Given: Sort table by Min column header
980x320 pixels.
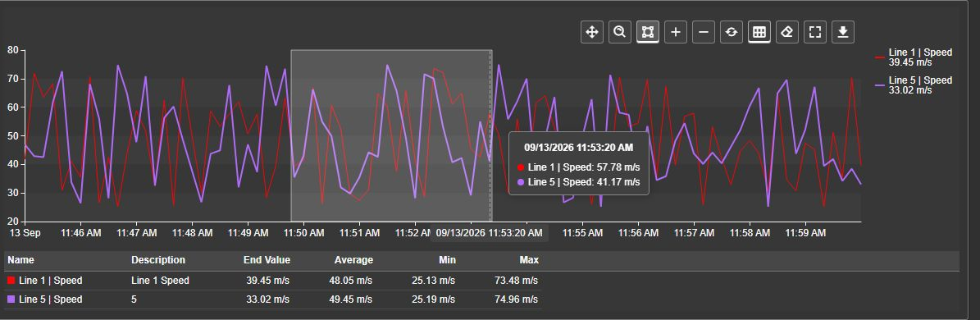Looking at the screenshot, I should pos(448,260).
